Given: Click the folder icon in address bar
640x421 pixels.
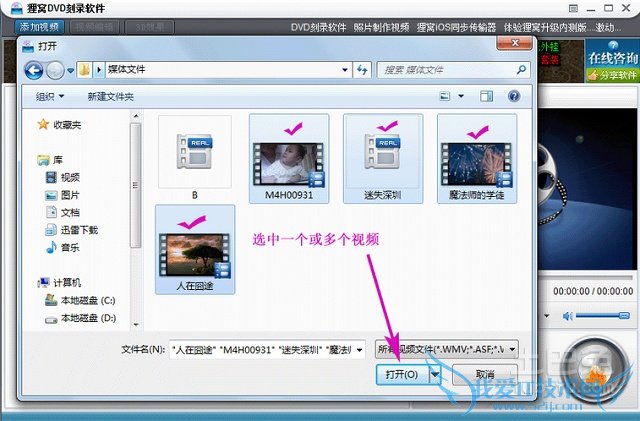Looking at the screenshot, I should 85,70.
